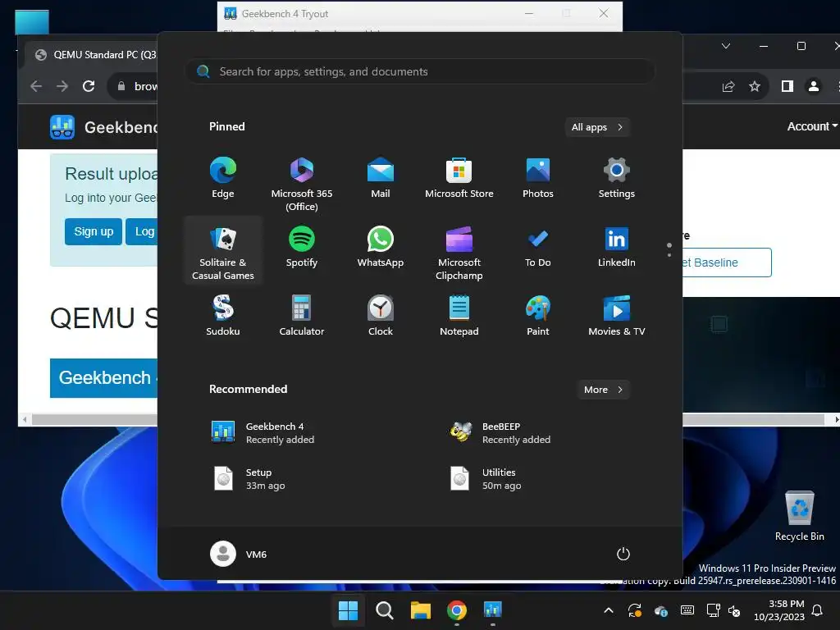This screenshot has width=840, height=630.
Task: Open Spotify from Start menu
Action: point(302,247)
